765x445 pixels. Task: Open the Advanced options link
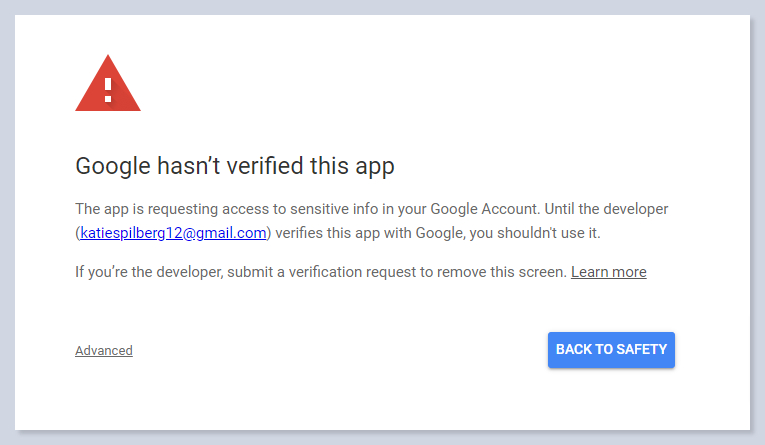104,350
